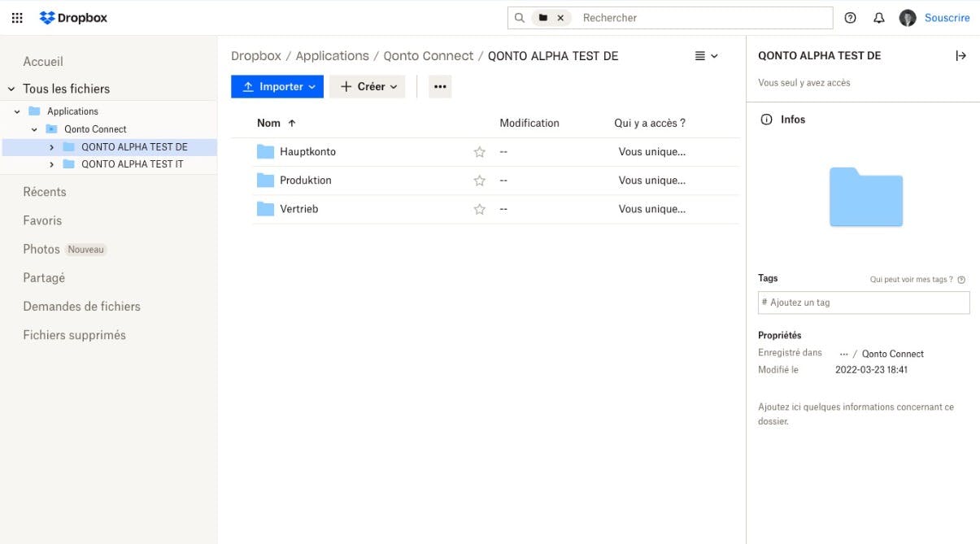Star the Vertrieb folder
This screenshot has height=544, width=980.
tap(479, 208)
